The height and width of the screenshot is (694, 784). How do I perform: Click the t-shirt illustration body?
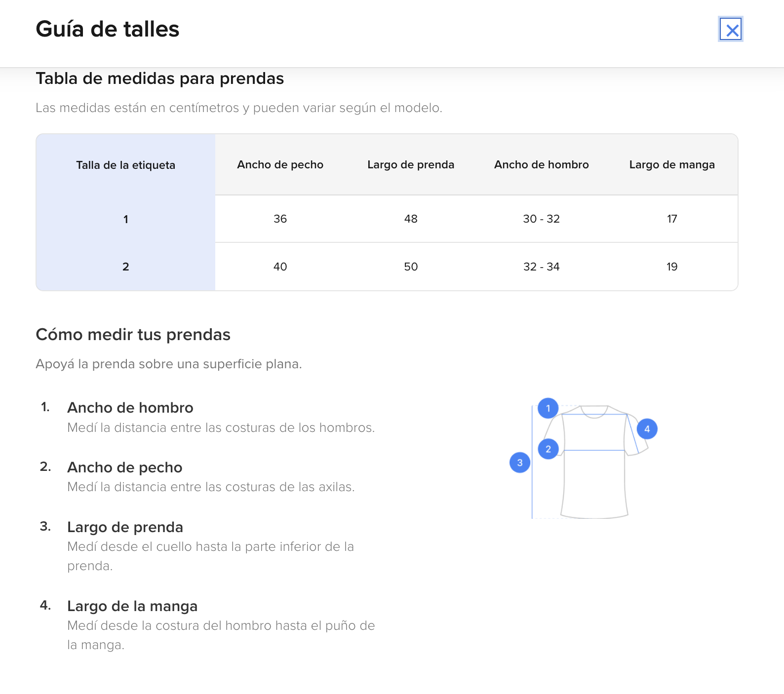click(x=594, y=484)
